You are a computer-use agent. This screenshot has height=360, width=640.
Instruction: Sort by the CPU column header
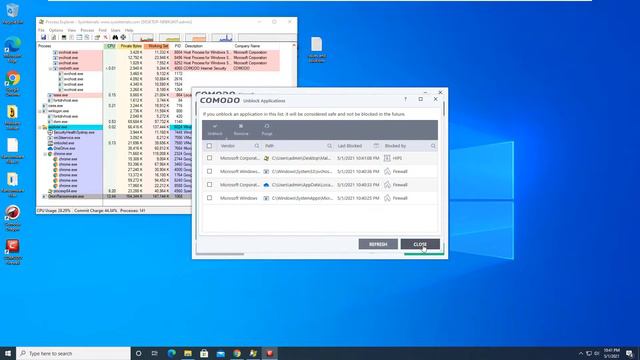(x=111, y=46)
